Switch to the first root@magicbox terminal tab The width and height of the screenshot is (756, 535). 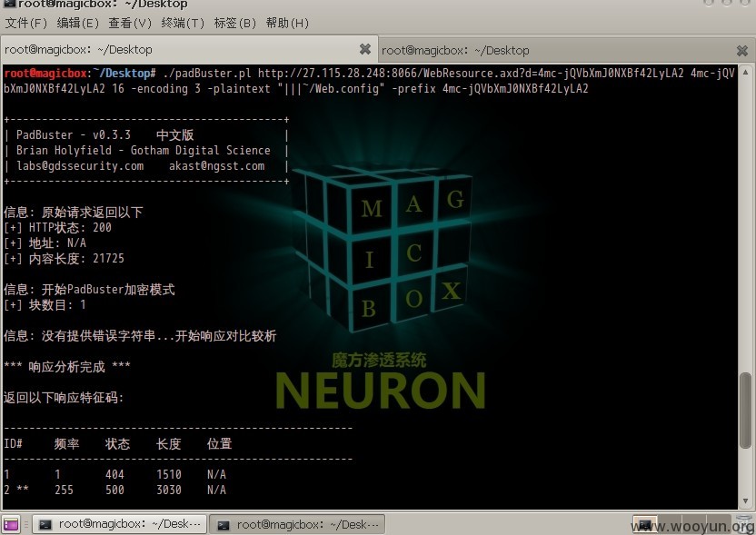(188, 50)
